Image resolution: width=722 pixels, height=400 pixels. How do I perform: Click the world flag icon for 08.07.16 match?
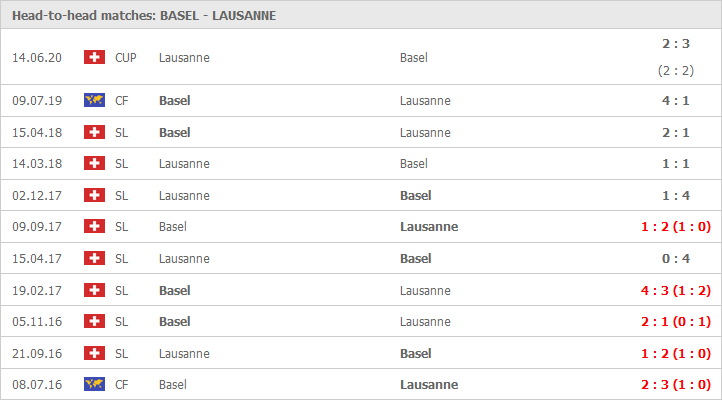coord(94,384)
